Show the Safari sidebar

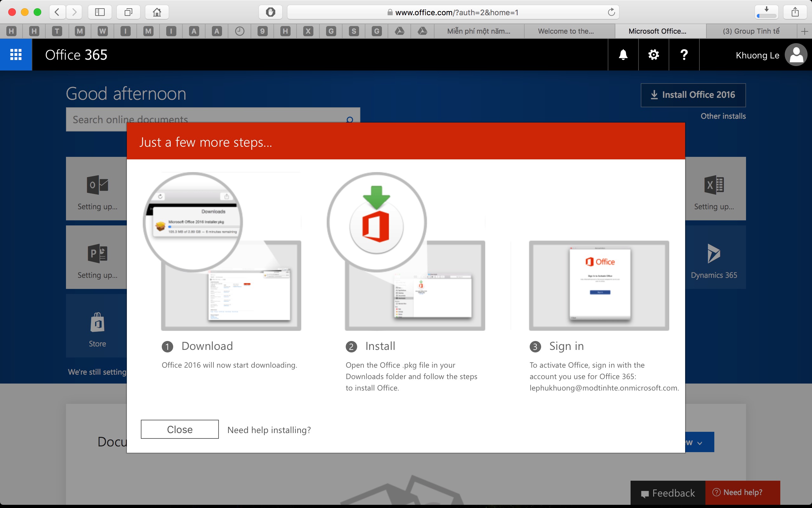point(100,12)
